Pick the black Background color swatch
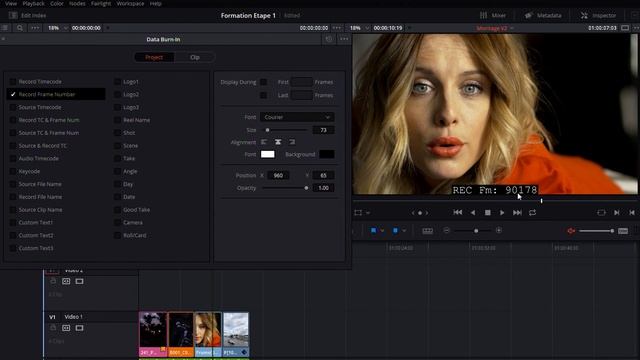The image size is (640, 360). point(327,154)
